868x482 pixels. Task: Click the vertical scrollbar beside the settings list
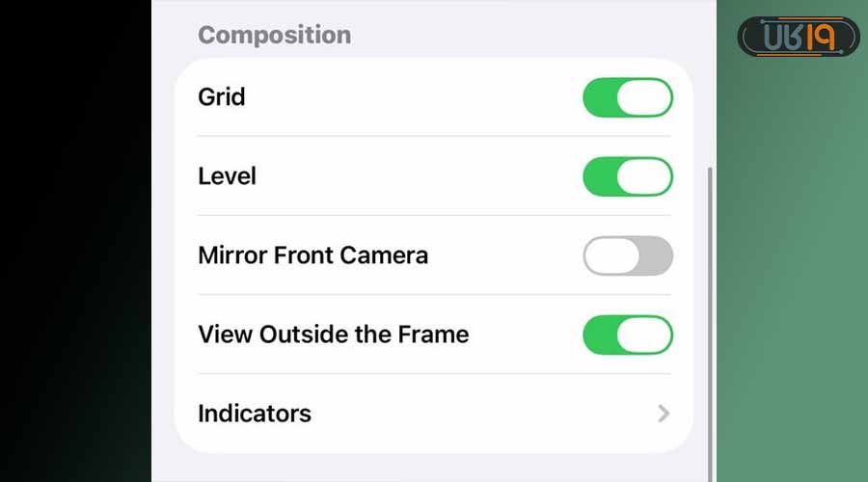711,289
